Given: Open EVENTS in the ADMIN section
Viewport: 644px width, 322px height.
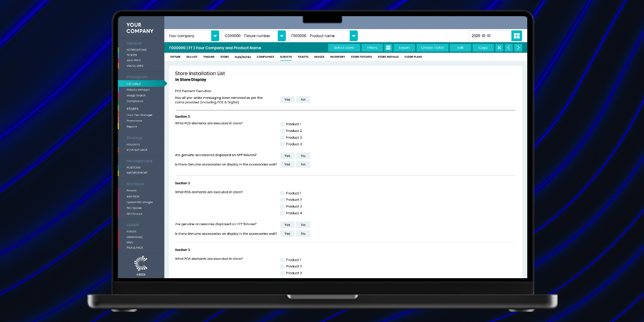Looking at the screenshot, I should 131,232.
